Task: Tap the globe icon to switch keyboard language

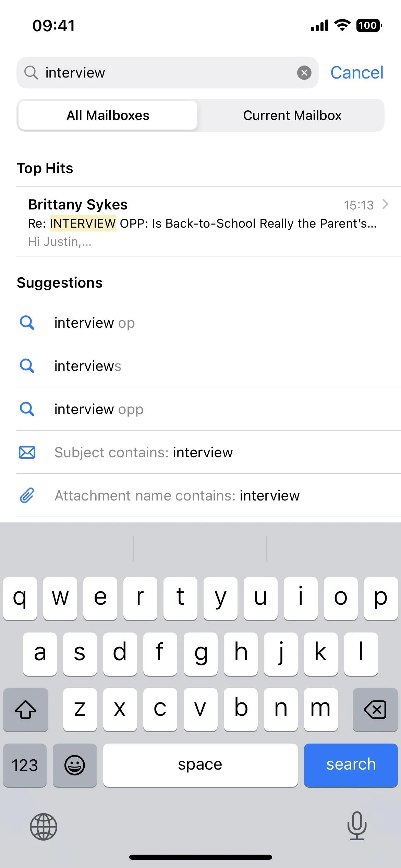Action: (44, 827)
